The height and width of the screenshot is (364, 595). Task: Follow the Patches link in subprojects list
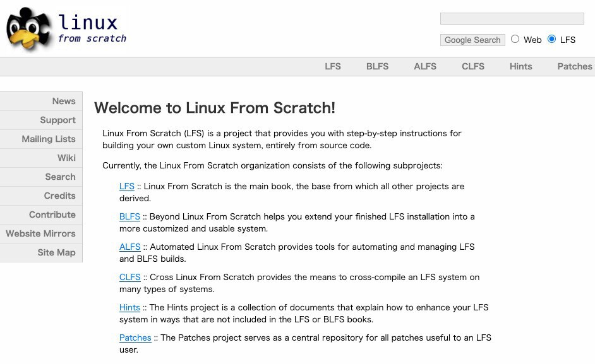135,338
